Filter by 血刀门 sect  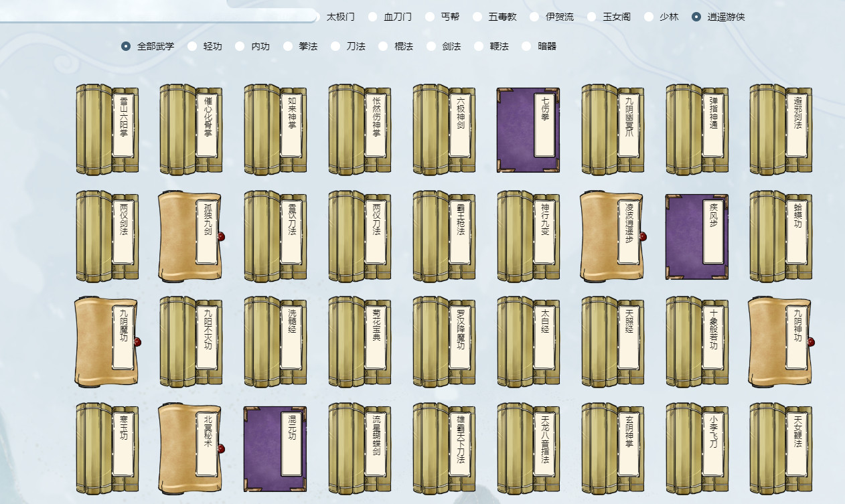coord(390,17)
